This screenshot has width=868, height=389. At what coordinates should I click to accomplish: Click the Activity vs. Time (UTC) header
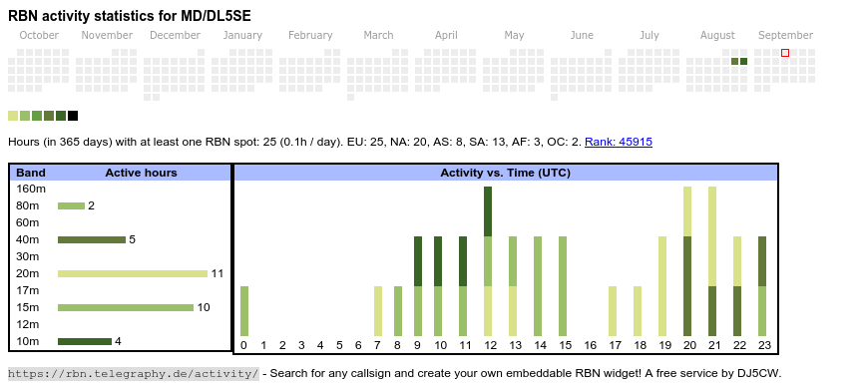tap(506, 173)
